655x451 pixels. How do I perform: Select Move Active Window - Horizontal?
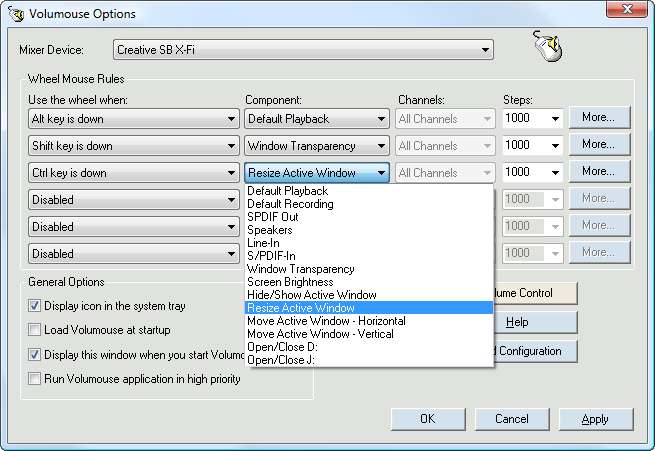[326, 321]
